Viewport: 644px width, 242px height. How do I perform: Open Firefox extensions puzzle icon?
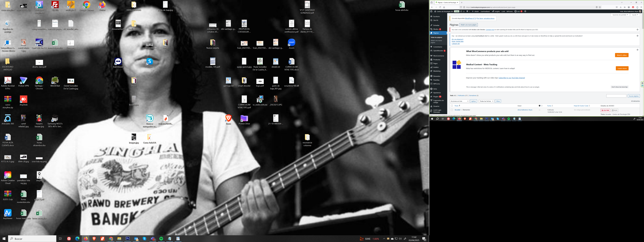(x=637, y=7)
